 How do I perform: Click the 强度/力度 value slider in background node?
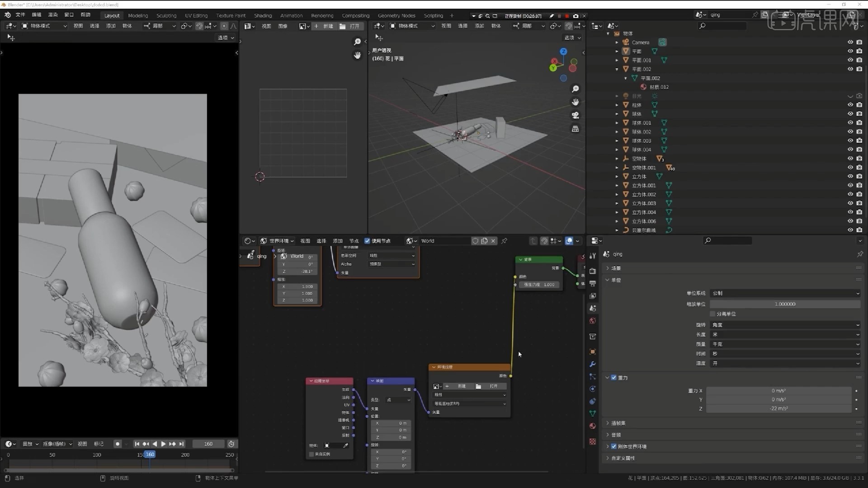(539, 285)
